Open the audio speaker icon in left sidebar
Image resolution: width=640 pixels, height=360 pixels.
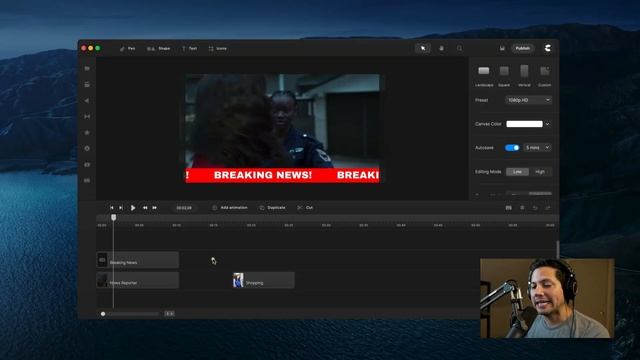tap(87, 100)
